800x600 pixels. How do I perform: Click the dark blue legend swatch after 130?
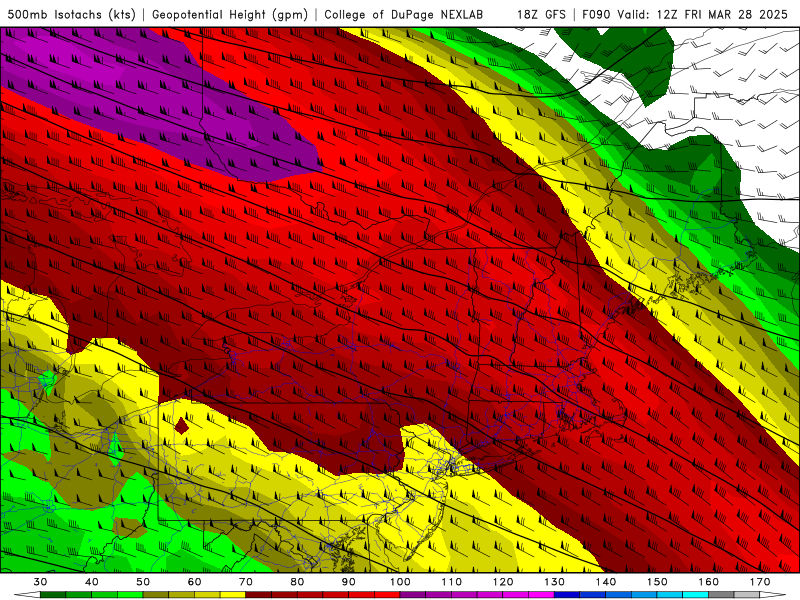click(567, 594)
